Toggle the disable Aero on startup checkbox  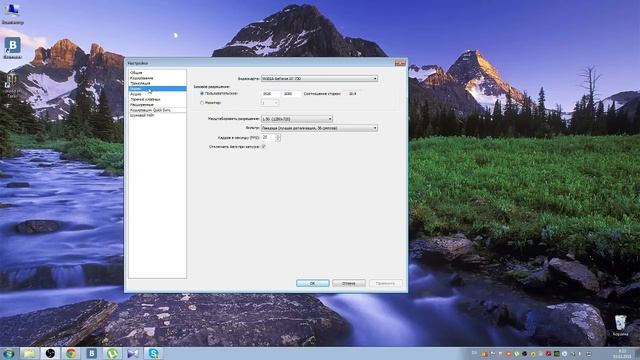point(264,147)
